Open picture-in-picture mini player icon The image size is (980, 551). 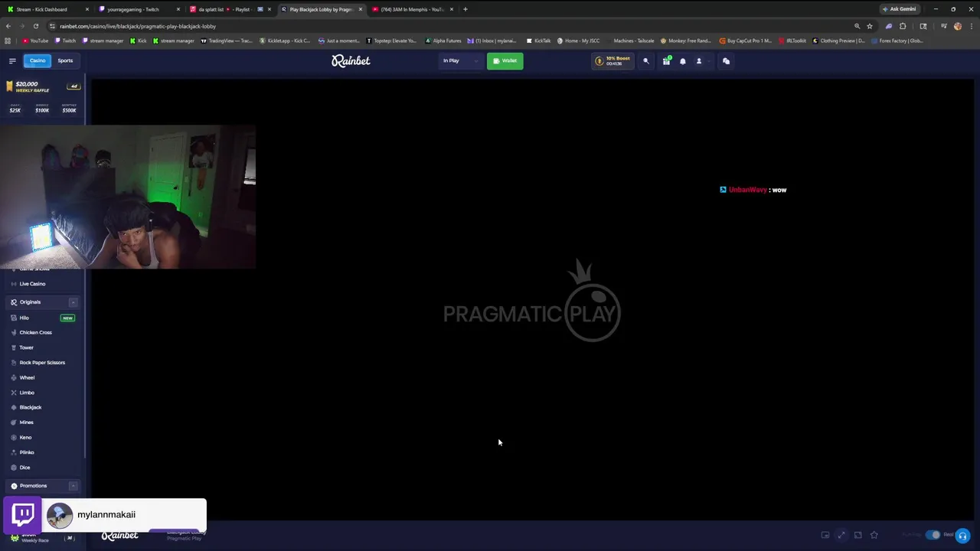pyautogui.click(x=825, y=535)
